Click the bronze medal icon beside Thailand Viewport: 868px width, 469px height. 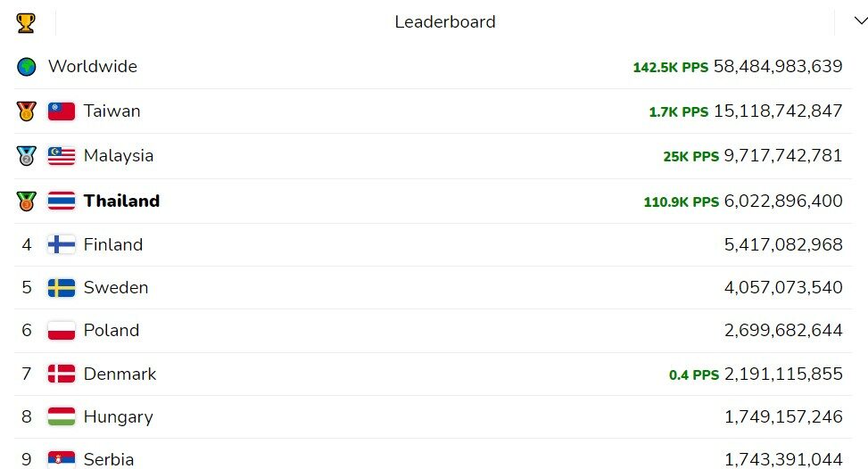[x=26, y=201]
